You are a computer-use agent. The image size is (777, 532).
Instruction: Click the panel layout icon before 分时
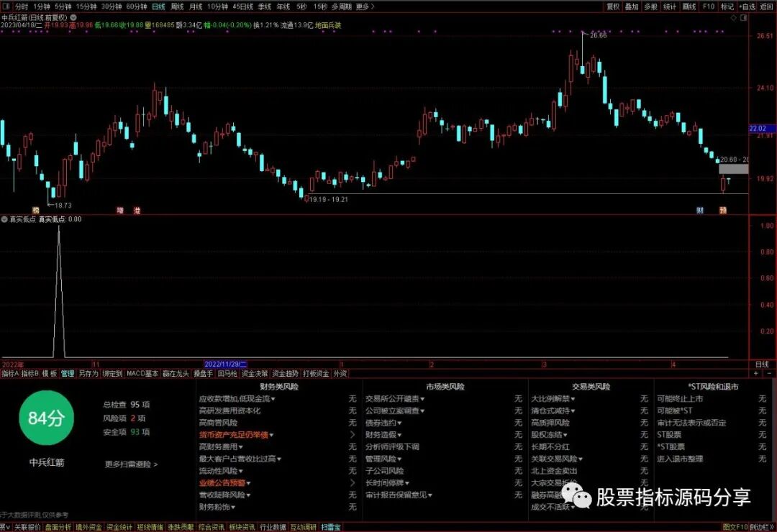pyautogui.click(x=6, y=6)
